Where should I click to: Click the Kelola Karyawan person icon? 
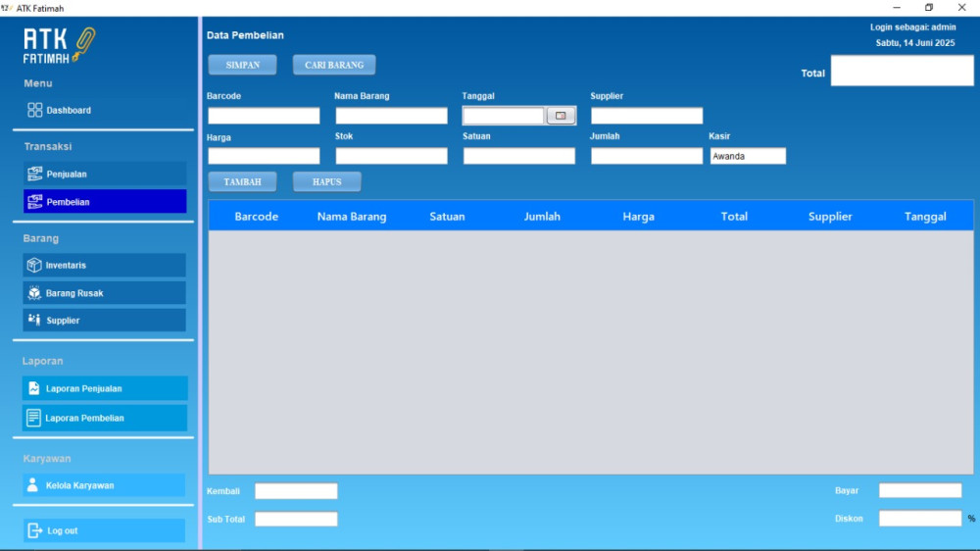click(32, 484)
